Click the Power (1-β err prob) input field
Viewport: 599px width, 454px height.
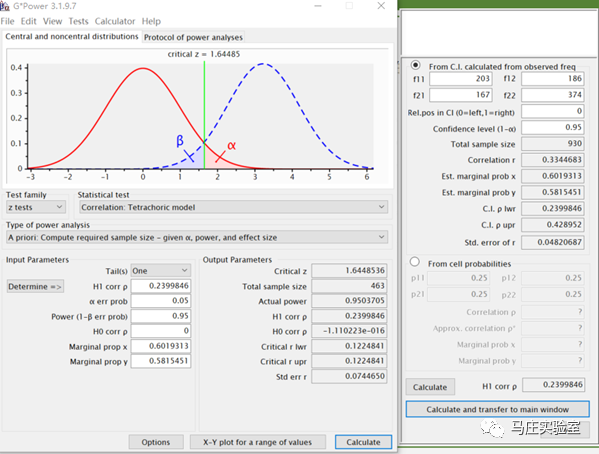click(x=160, y=316)
